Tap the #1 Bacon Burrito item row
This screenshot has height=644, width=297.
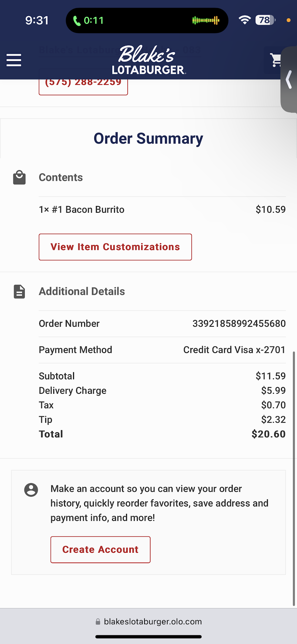tap(81, 210)
